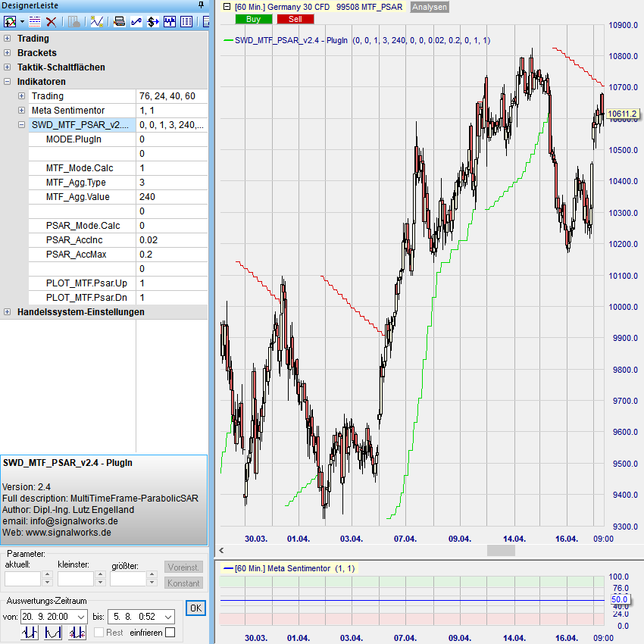Select the PSAR_Mode.Calc parameter row
This screenshot has width=644, height=644.
(118, 226)
